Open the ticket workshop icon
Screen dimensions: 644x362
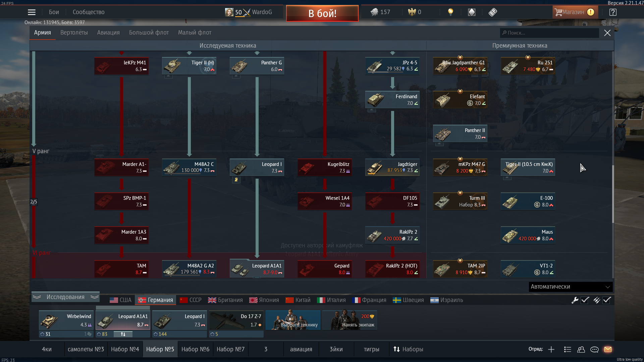492,12
